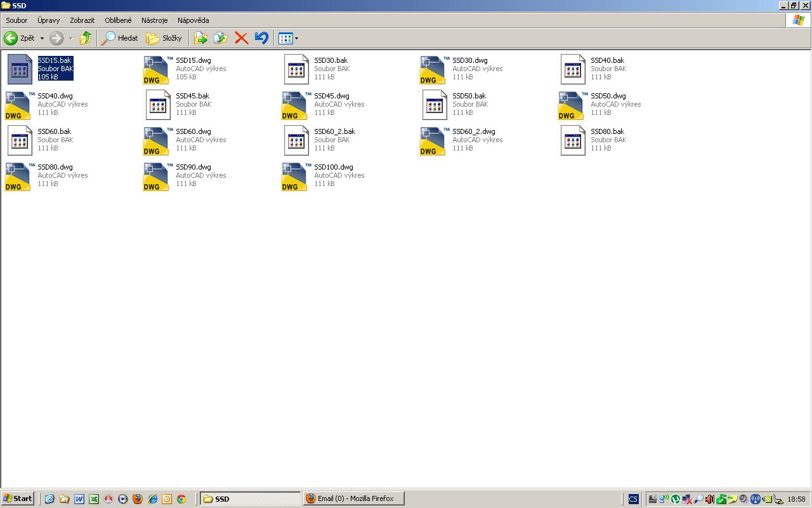Launch Word from quick launch
The width and height of the screenshot is (812, 508).
click(x=79, y=499)
